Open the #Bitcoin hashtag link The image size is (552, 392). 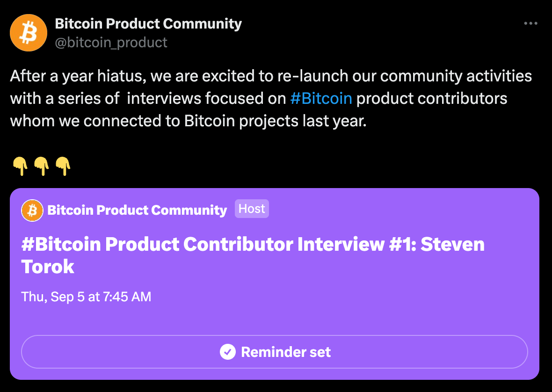pyautogui.click(x=321, y=99)
